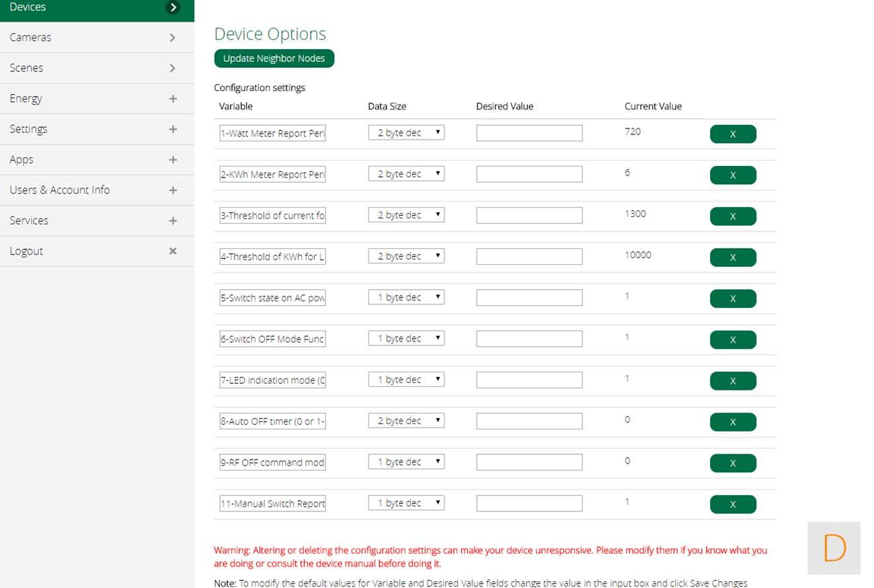Click the Update Neighbor Nodes button

(274, 58)
